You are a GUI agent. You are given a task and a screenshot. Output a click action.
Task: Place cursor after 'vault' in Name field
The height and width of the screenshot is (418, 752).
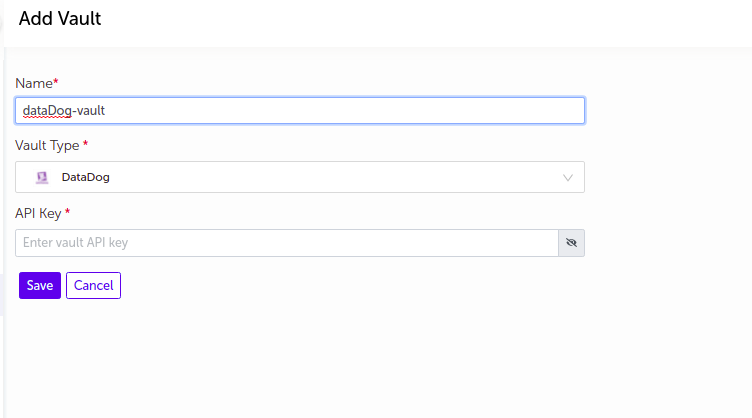pos(106,111)
